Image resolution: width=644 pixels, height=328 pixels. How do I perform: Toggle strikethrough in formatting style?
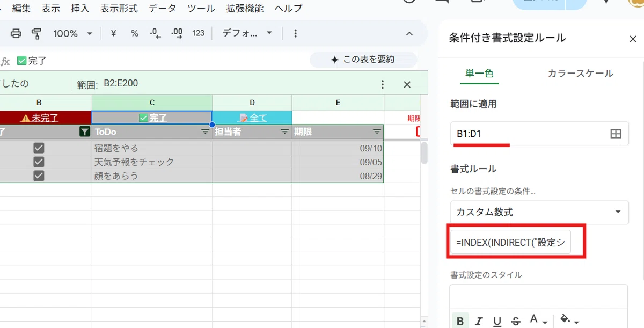(516, 321)
